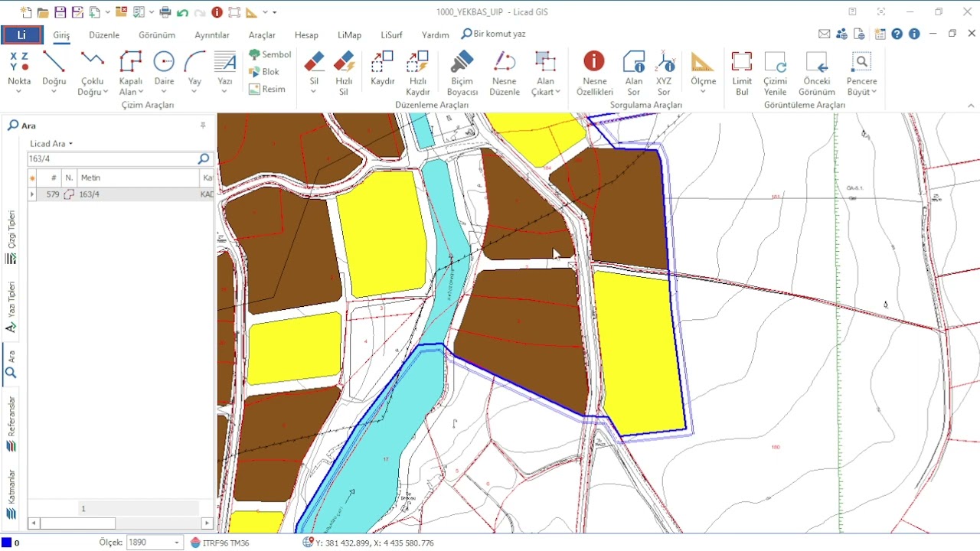Choose the Daire circle tool
980x551 pixels.
pos(164,69)
